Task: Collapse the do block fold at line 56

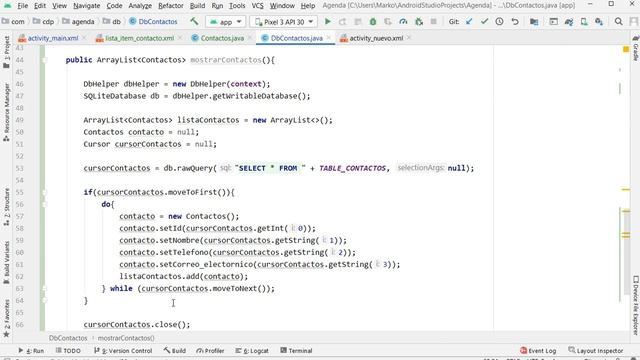Action: pos(44,204)
